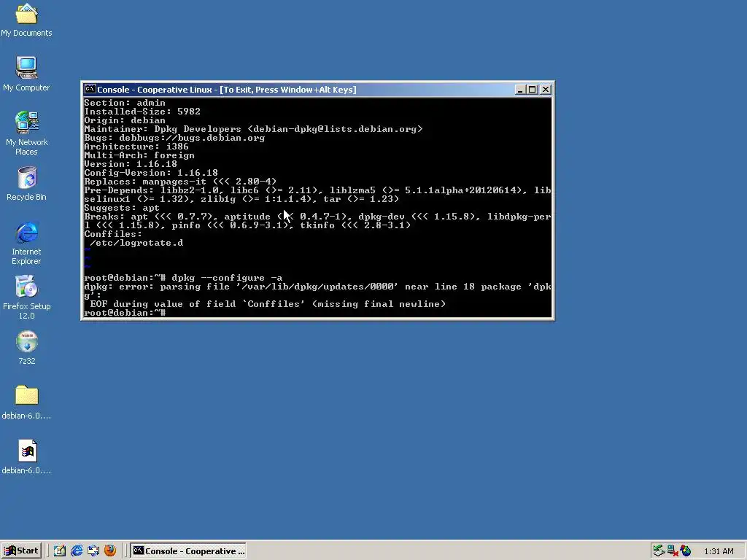Image resolution: width=747 pixels, height=560 pixels.
Task: Click 'Origin: debian' line
Action: (x=125, y=120)
